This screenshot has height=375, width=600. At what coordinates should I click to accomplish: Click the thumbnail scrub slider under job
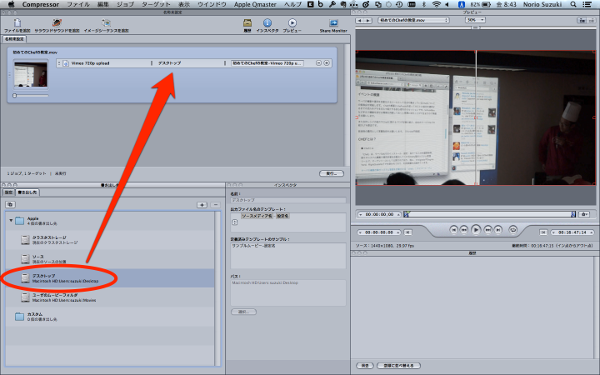(x=30, y=96)
